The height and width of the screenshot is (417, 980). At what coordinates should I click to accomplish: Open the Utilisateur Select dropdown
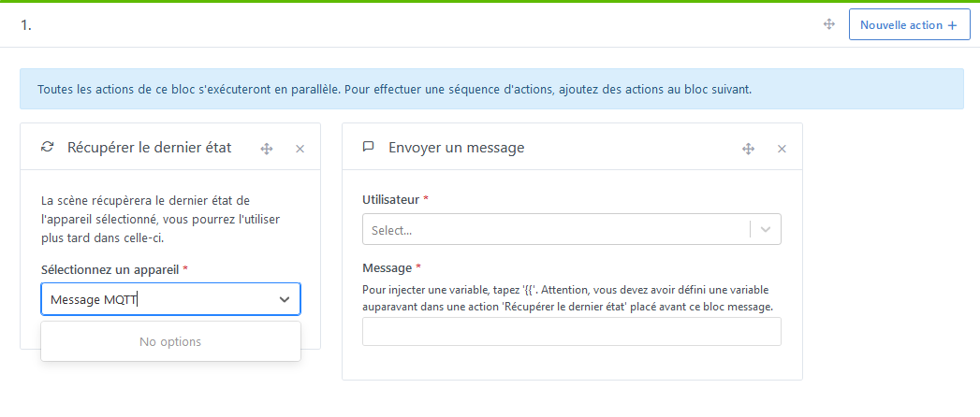572,230
